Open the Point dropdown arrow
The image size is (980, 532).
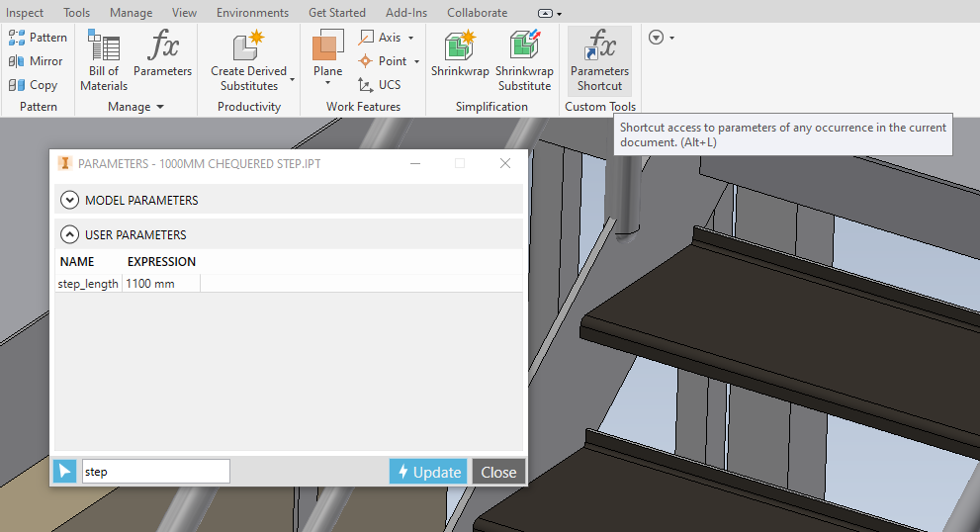click(416, 62)
